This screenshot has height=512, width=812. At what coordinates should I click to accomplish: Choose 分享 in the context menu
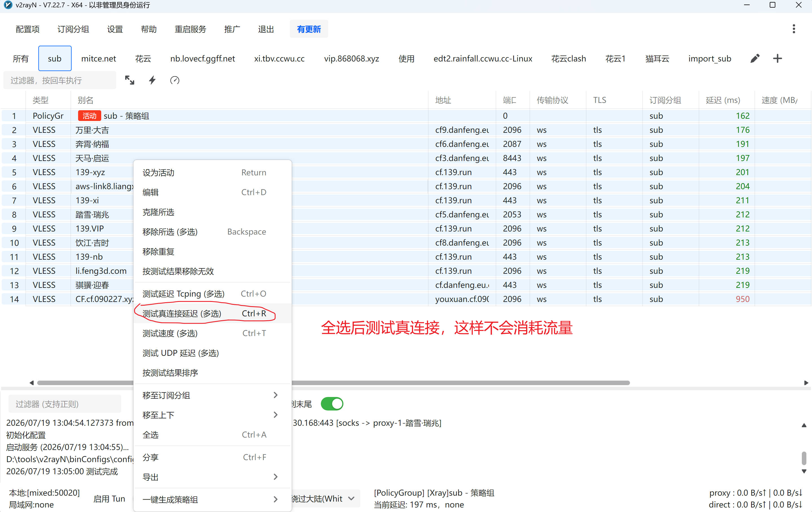(212, 457)
